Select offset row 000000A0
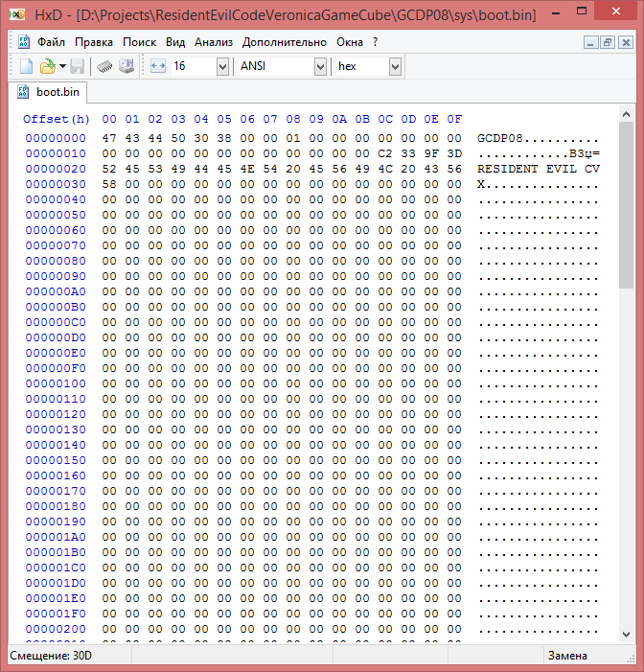 pyautogui.click(x=56, y=291)
